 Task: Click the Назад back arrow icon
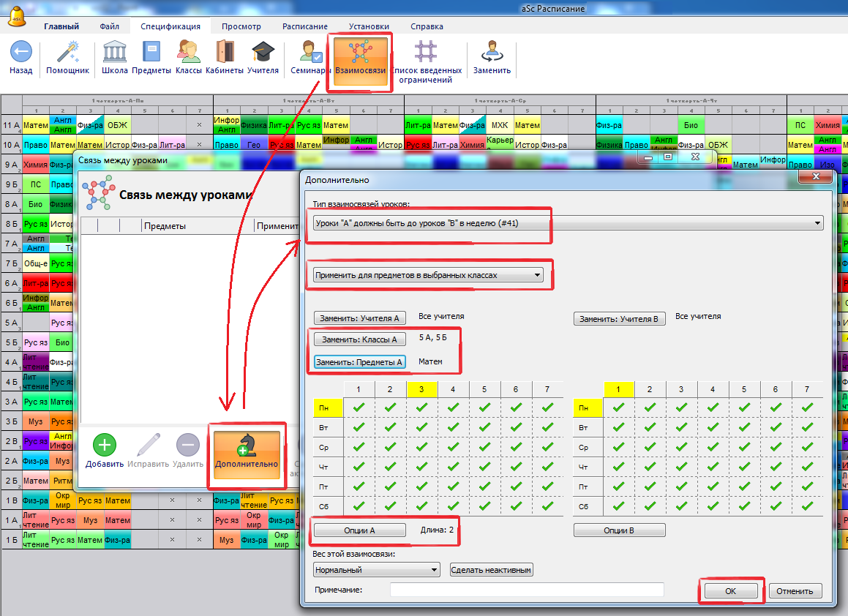tap(21, 53)
